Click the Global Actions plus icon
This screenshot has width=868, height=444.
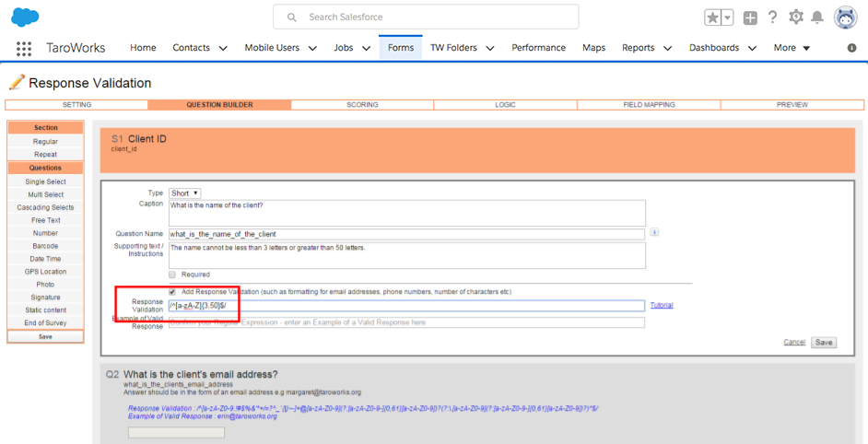click(x=750, y=18)
